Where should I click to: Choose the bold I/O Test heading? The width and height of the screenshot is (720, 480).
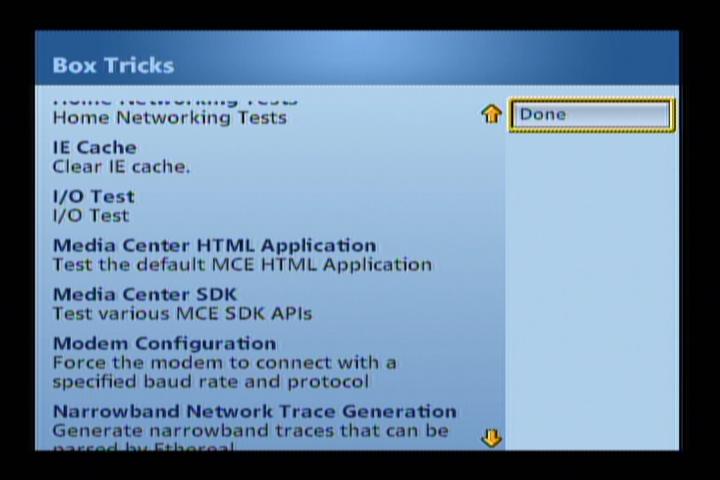tap(93, 196)
